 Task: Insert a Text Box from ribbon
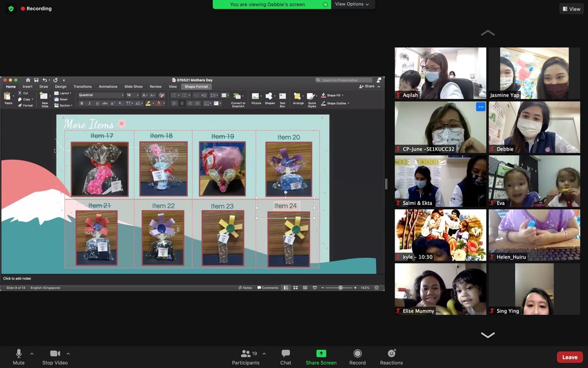[283, 96]
